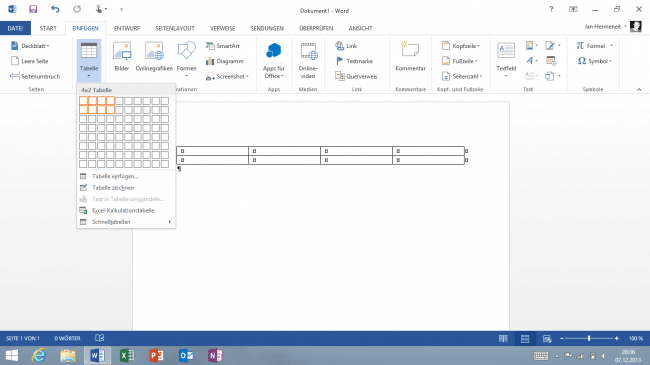The image size is (650, 365).
Task: Open the Word help question mark
Action: [x=551, y=9]
